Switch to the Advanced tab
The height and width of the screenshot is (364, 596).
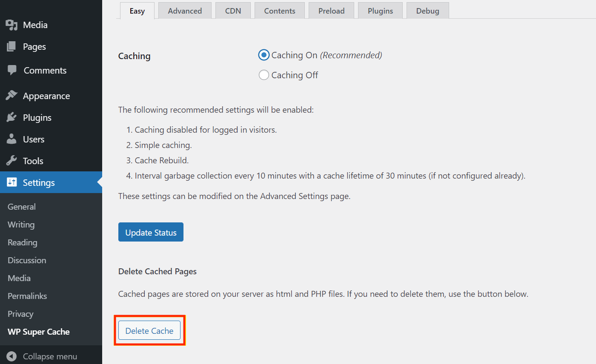click(185, 11)
